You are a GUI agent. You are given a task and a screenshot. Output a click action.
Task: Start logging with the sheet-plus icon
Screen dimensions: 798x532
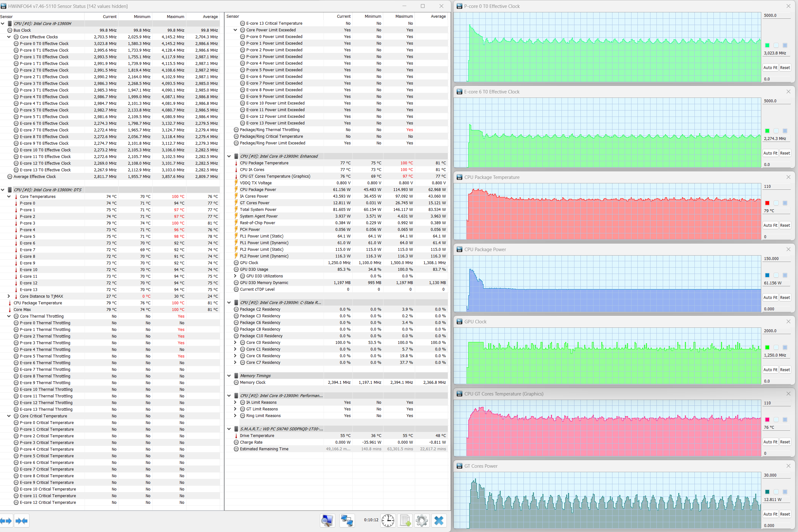[405, 521]
